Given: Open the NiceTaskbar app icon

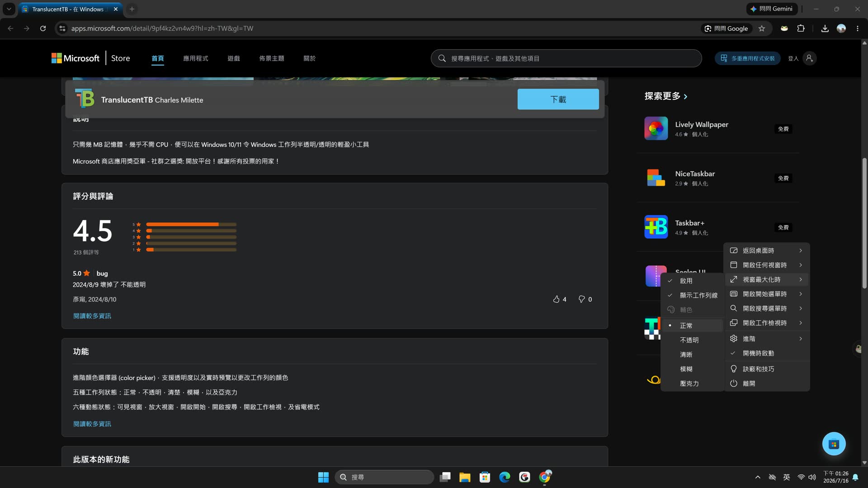Looking at the screenshot, I should (656, 178).
